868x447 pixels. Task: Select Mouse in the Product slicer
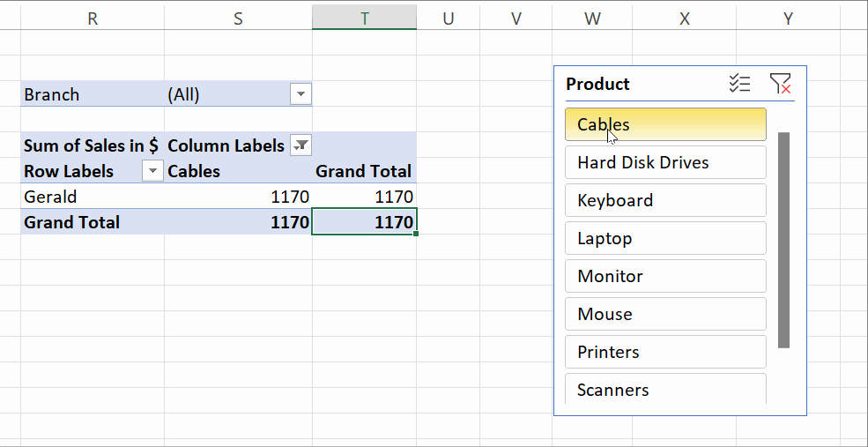(665, 314)
